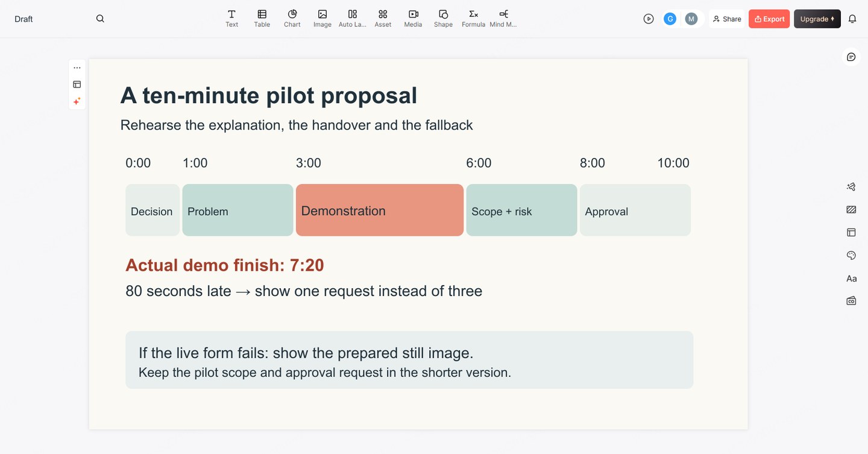868x454 pixels.
Task: Select the subtitle starting 'Rehearse the explanation'
Action: click(x=297, y=125)
